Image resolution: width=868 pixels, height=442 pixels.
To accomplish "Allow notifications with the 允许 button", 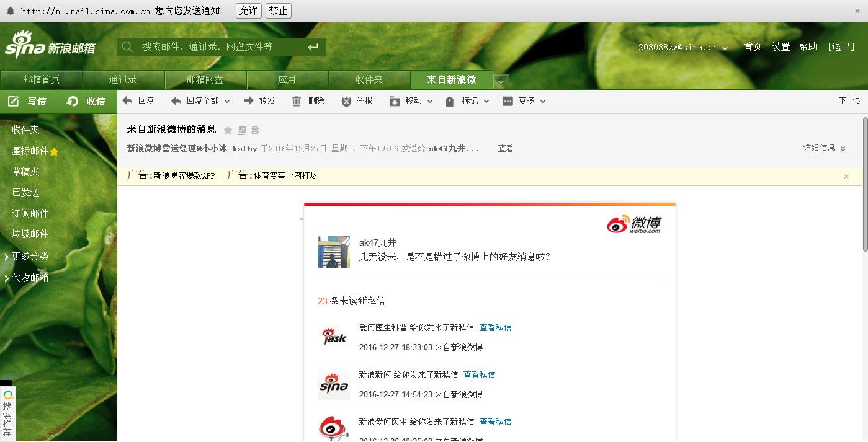I will 249,11.
